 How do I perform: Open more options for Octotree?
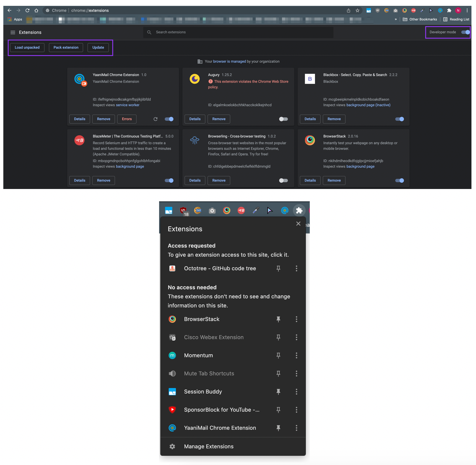[296, 269]
